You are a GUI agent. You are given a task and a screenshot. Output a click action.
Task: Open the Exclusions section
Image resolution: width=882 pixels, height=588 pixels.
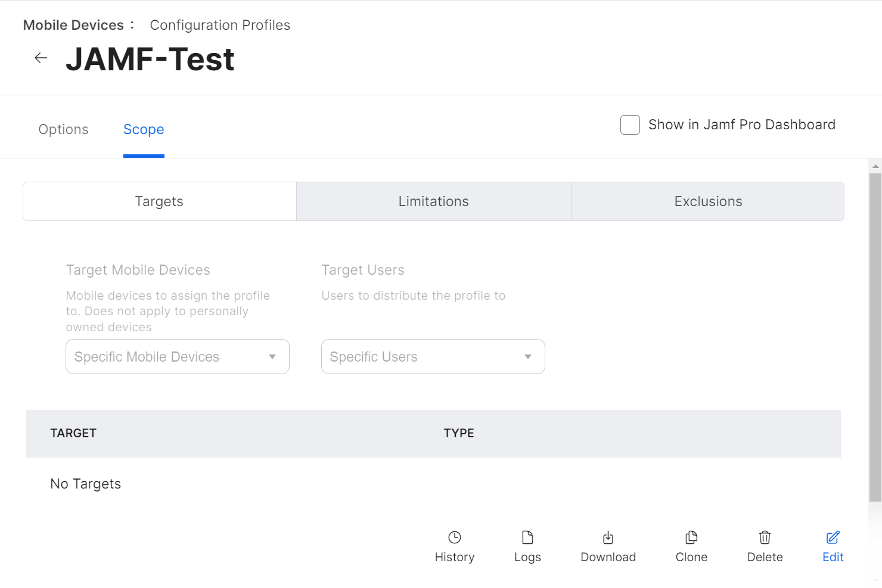click(x=708, y=201)
